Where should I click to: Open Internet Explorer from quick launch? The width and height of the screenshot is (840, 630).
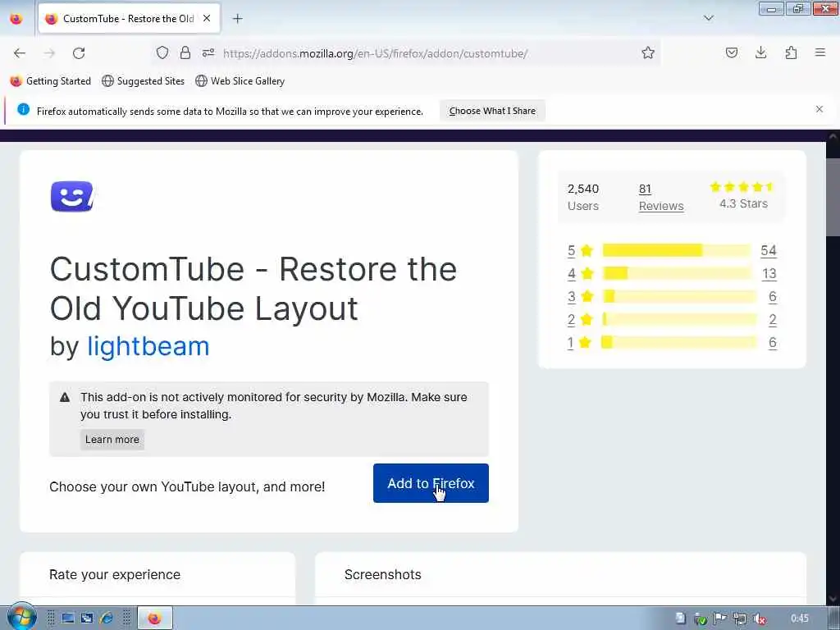107,619
